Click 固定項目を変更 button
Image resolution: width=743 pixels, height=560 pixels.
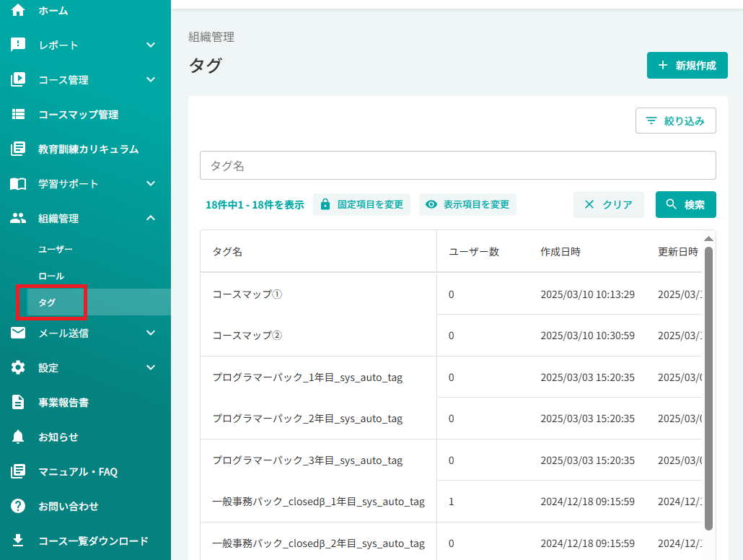[361, 204]
